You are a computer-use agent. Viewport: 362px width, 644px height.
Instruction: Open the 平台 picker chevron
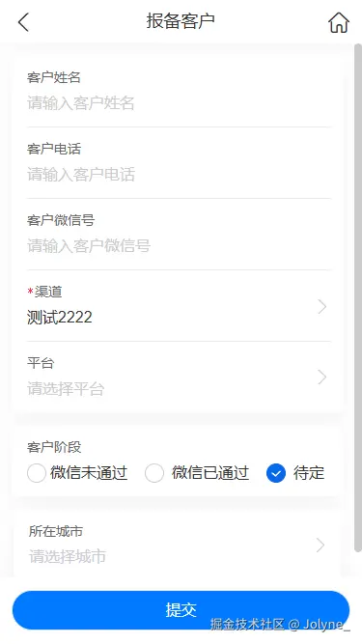[322, 378]
